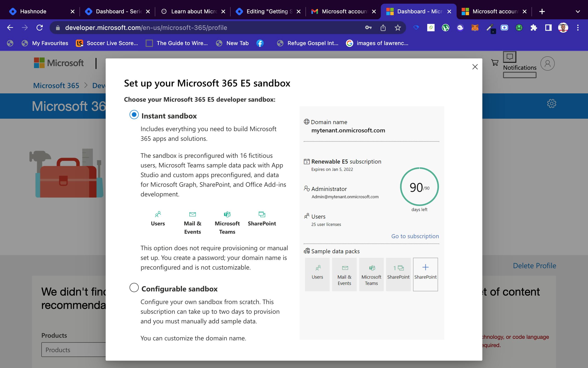The image size is (588, 368).
Task: Reload the current page
Action: (x=40, y=28)
